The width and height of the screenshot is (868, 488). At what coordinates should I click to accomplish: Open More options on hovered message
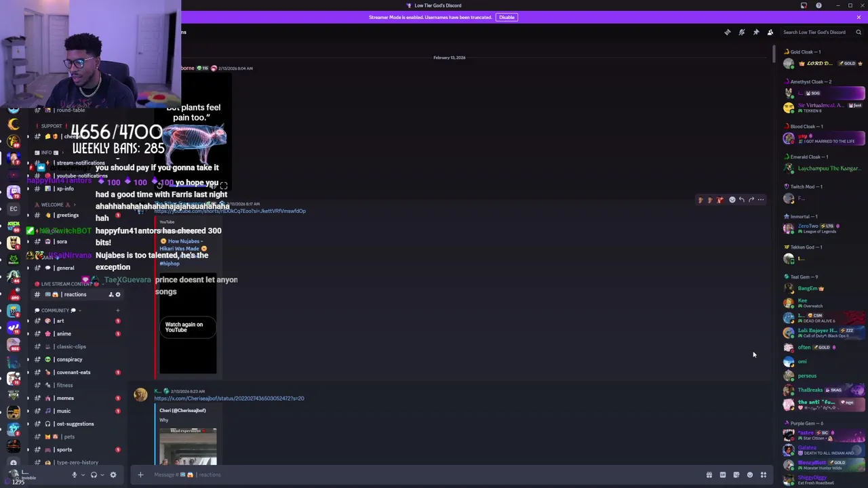point(761,200)
